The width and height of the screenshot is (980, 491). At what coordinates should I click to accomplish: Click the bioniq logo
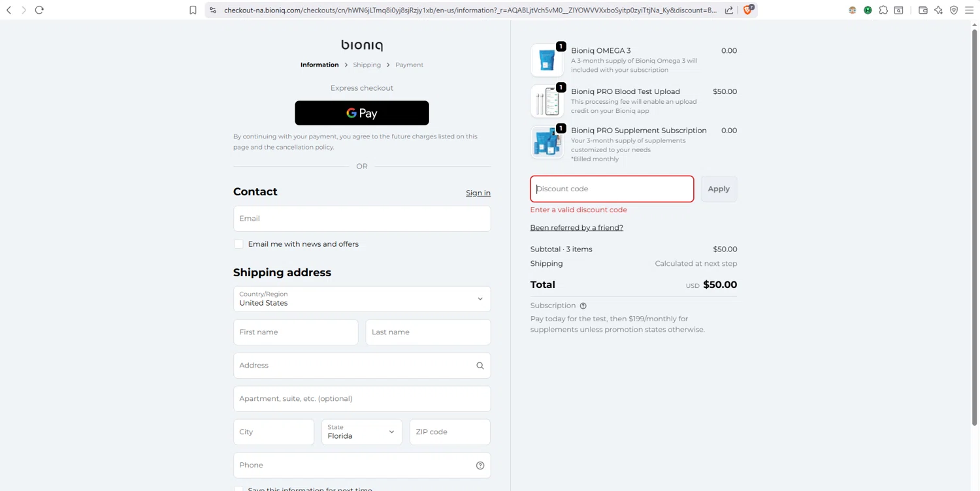362,45
